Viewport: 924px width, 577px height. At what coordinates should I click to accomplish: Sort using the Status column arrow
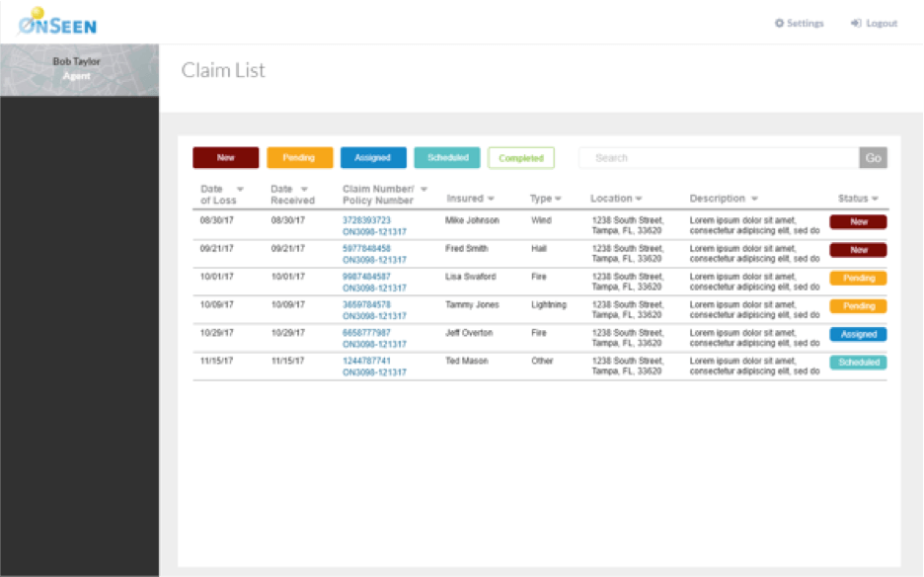click(875, 200)
